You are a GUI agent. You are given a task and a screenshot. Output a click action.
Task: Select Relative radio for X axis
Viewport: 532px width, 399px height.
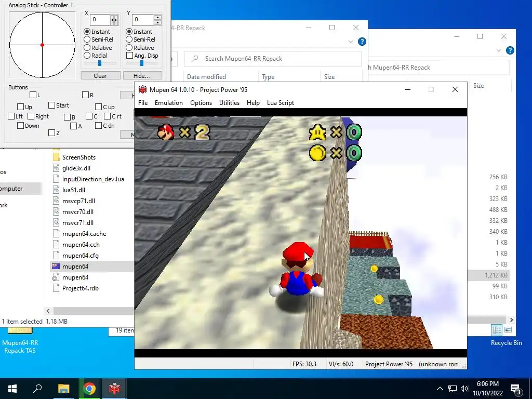[x=87, y=47]
